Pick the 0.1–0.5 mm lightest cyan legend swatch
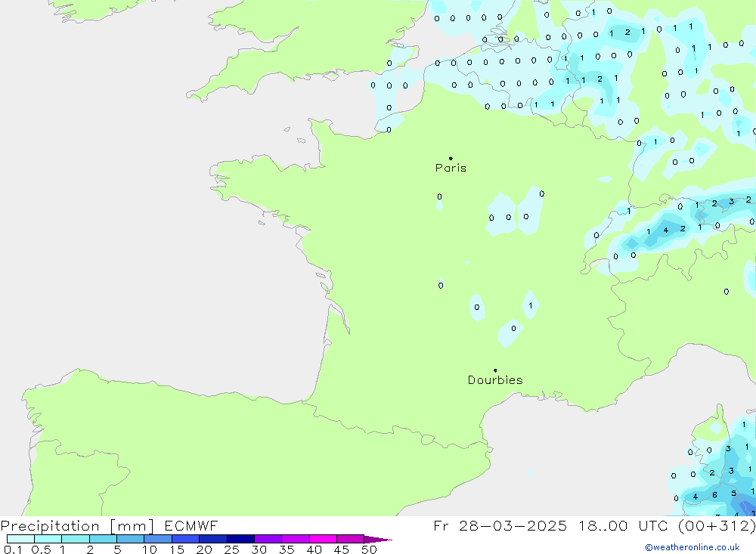This screenshot has width=756, height=554. tap(20, 539)
